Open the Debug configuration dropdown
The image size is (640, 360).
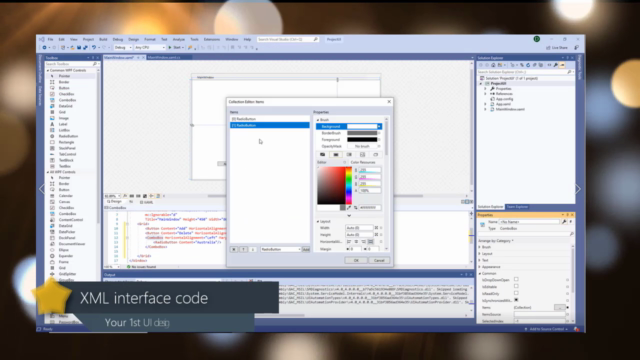click(123, 48)
